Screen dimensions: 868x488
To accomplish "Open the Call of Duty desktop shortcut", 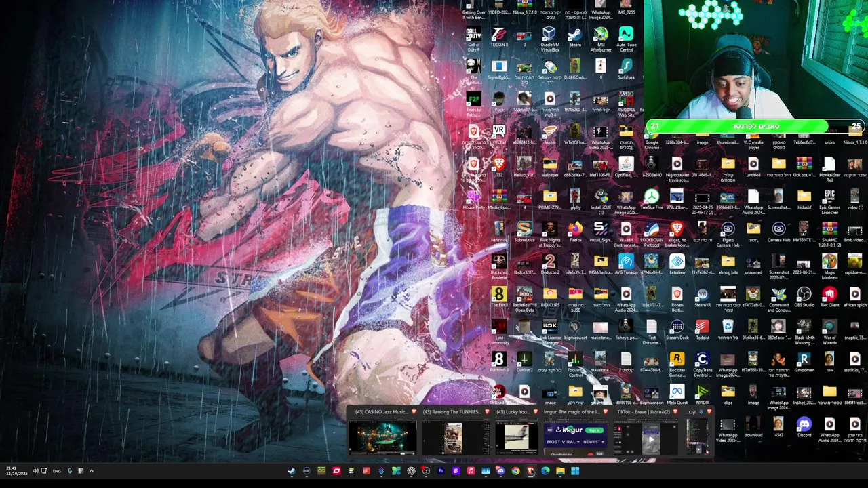I will [473, 38].
